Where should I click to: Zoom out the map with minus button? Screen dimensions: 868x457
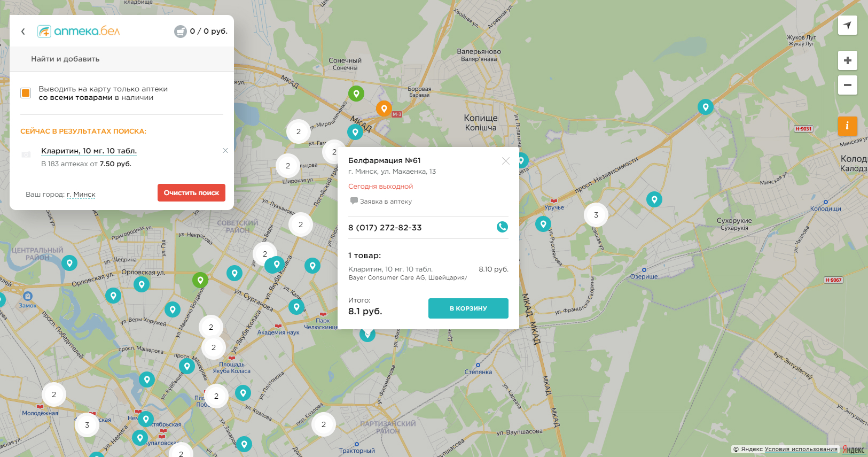pyautogui.click(x=848, y=85)
